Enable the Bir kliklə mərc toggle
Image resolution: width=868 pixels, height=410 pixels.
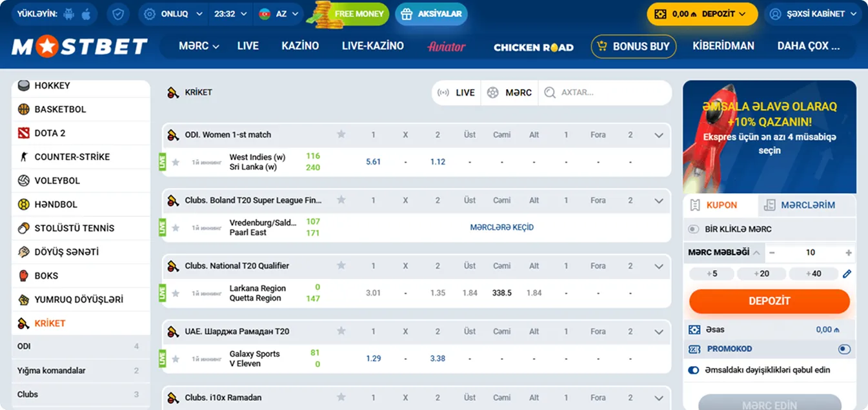[694, 229]
